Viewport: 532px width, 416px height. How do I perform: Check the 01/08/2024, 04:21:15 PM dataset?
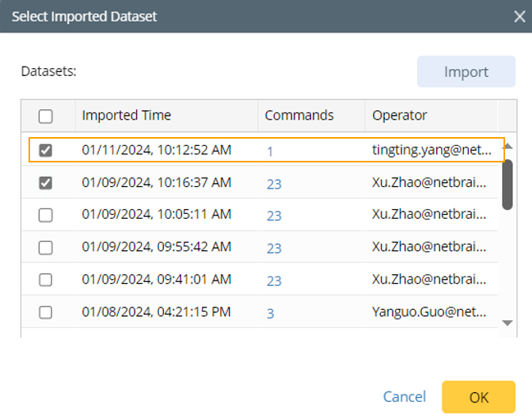[46, 313]
